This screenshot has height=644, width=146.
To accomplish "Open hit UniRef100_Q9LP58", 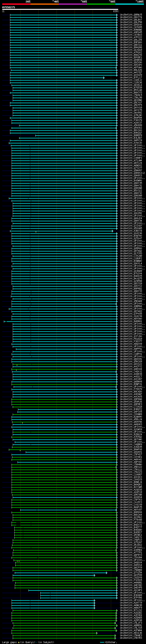I will (x=131, y=22).
